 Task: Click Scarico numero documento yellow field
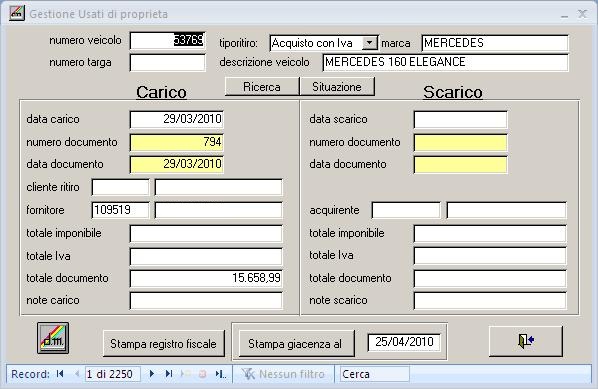click(x=461, y=142)
